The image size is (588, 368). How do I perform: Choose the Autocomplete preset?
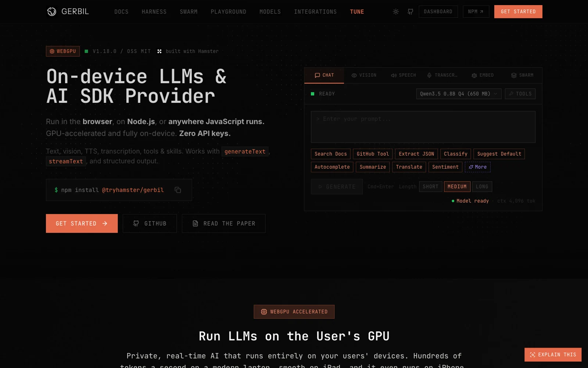coord(332,167)
